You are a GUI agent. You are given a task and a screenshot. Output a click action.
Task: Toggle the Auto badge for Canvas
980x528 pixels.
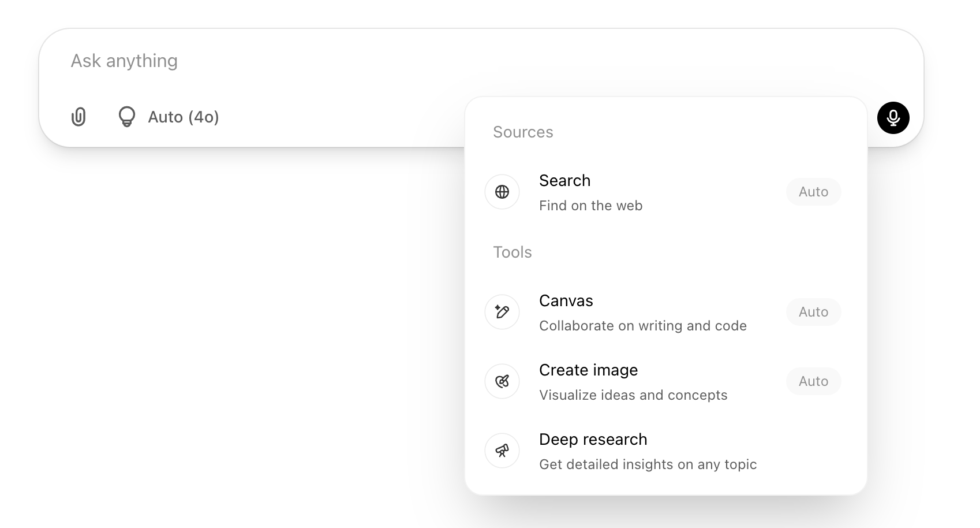813,312
